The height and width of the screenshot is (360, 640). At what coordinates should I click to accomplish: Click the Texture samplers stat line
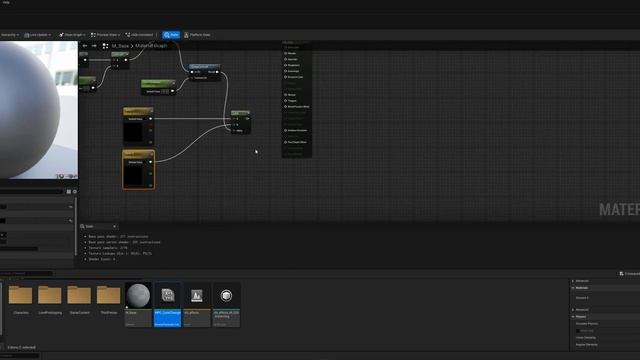pyautogui.click(x=108, y=248)
